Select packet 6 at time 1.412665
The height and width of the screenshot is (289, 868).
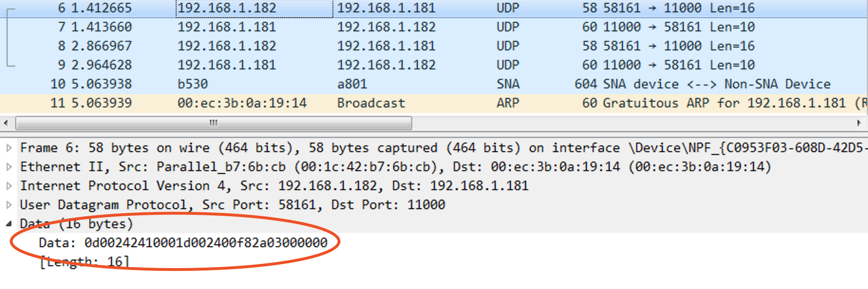[x=434, y=8]
